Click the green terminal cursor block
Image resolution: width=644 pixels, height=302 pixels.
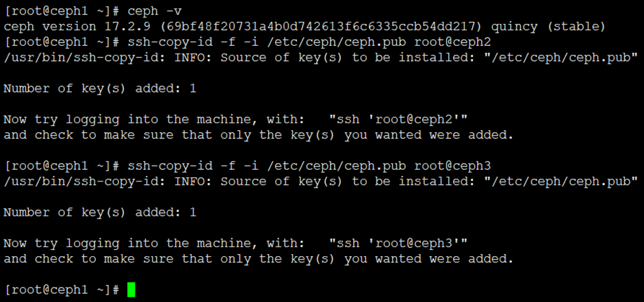click(131, 290)
